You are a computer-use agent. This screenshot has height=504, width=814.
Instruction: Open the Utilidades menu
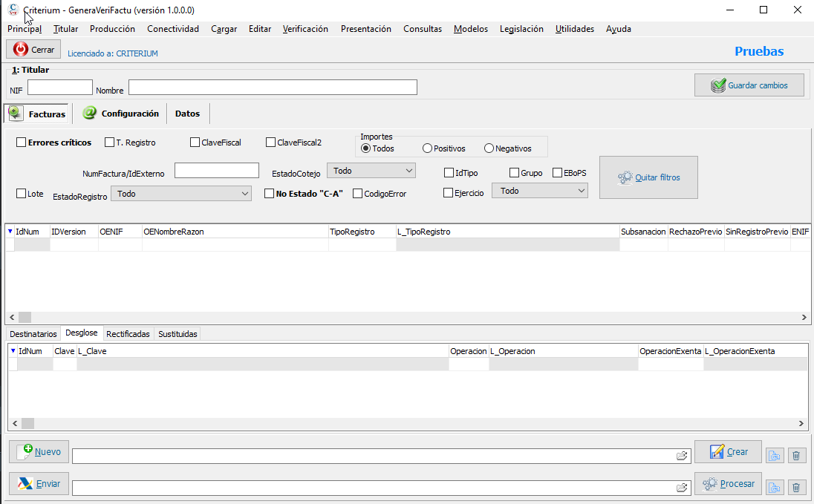575,29
